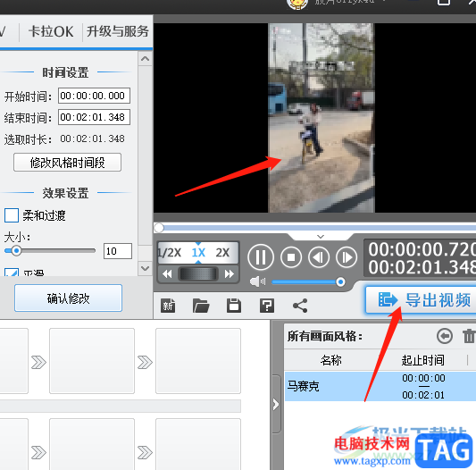Toggle the checked checkbox below size slider
This screenshot has height=470, width=476.
[12, 272]
